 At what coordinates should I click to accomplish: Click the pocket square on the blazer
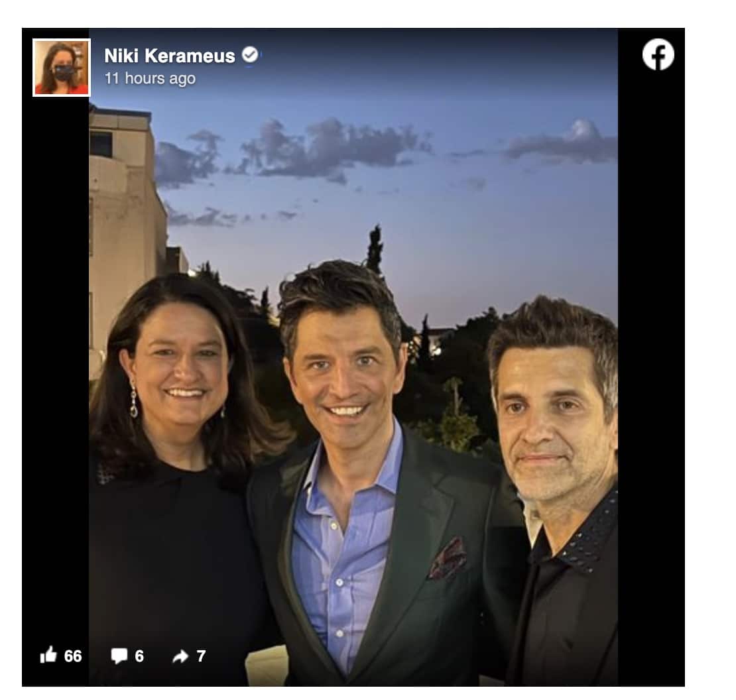pos(447,557)
